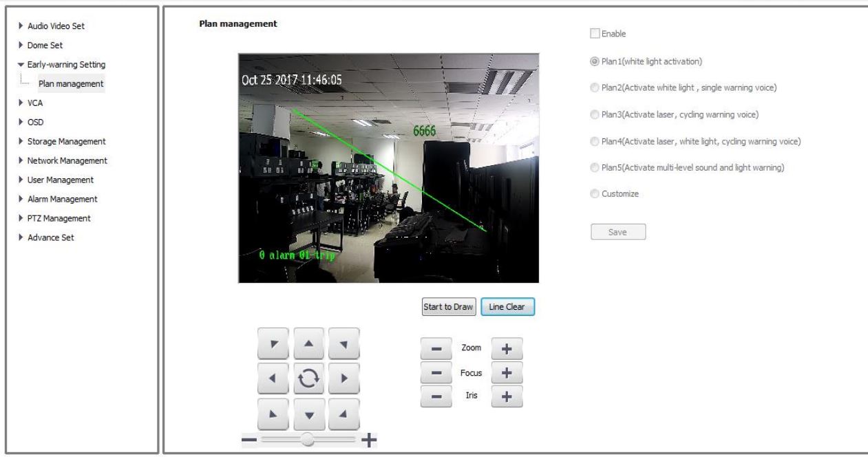
Task: Expand the OSD section arrow
Action: coord(19,123)
